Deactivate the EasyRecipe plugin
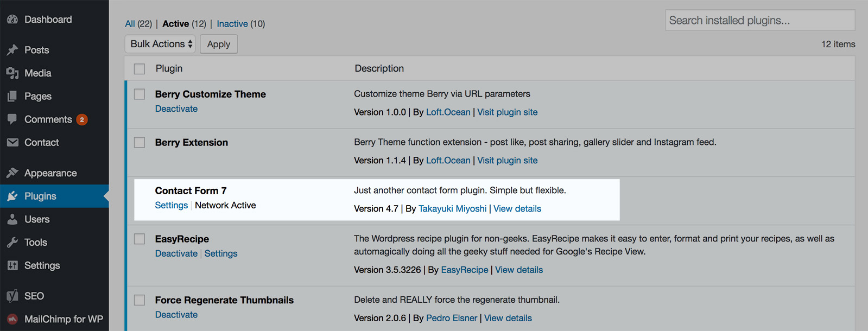Screen dimensions: 868x331 point(176,253)
